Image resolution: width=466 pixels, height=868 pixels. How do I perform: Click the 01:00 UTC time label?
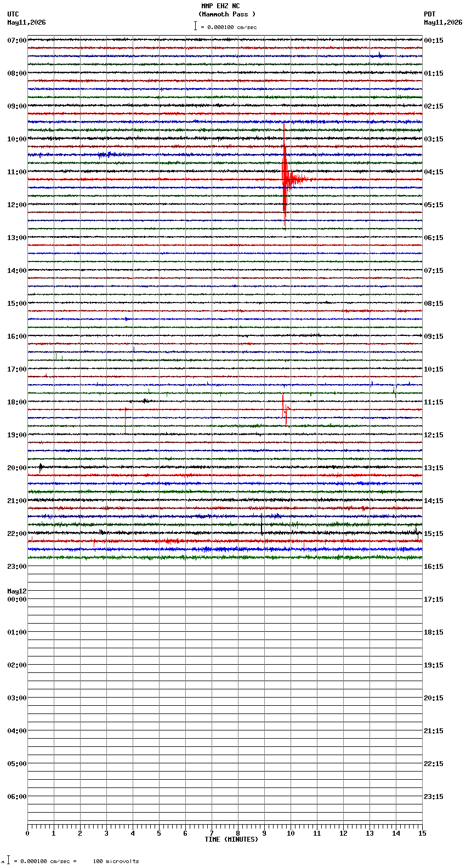(x=17, y=632)
